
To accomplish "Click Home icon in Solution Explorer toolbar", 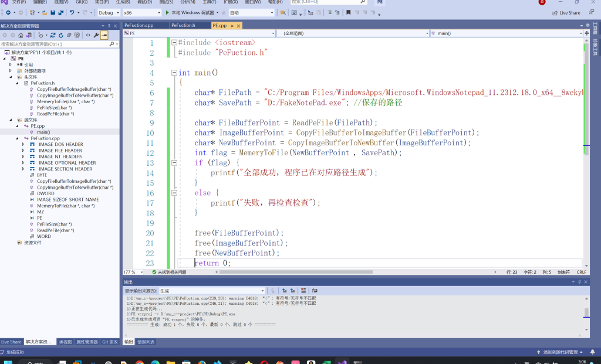I will [x=21, y=35].
